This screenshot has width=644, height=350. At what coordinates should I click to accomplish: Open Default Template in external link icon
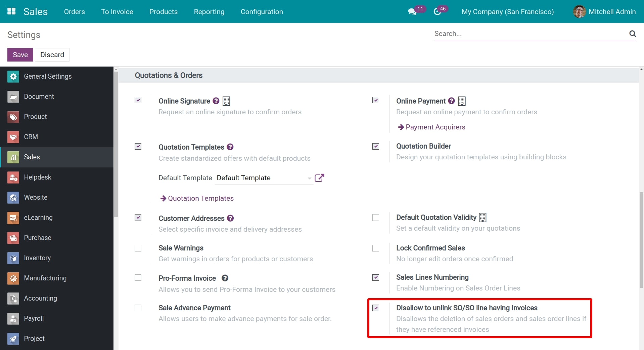(319, 178)
